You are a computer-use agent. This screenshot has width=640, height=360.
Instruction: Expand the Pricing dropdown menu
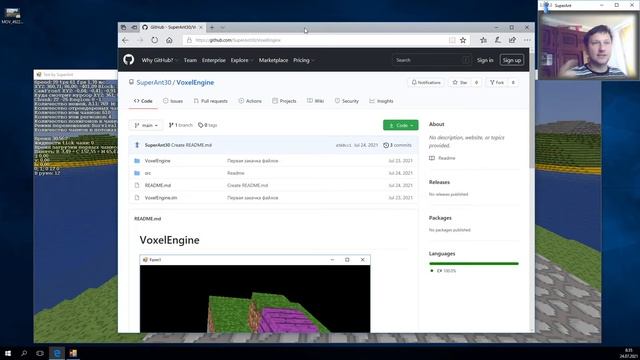(304, 60)
